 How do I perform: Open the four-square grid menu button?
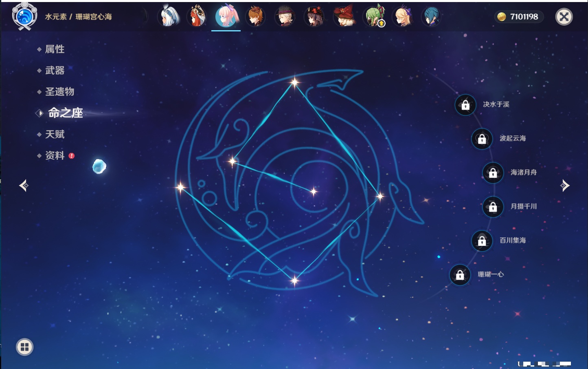[24, 347]
